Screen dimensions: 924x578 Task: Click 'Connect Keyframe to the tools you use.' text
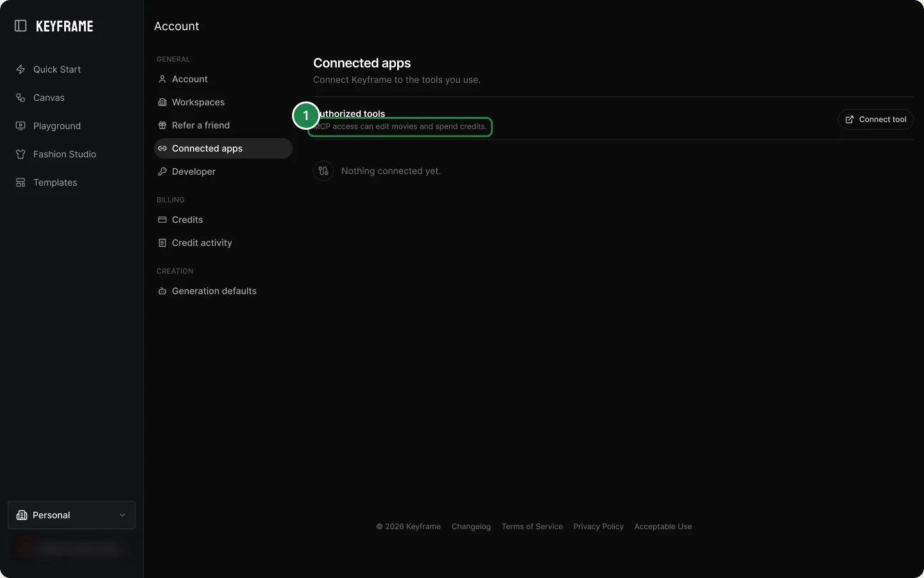(397, 80)
